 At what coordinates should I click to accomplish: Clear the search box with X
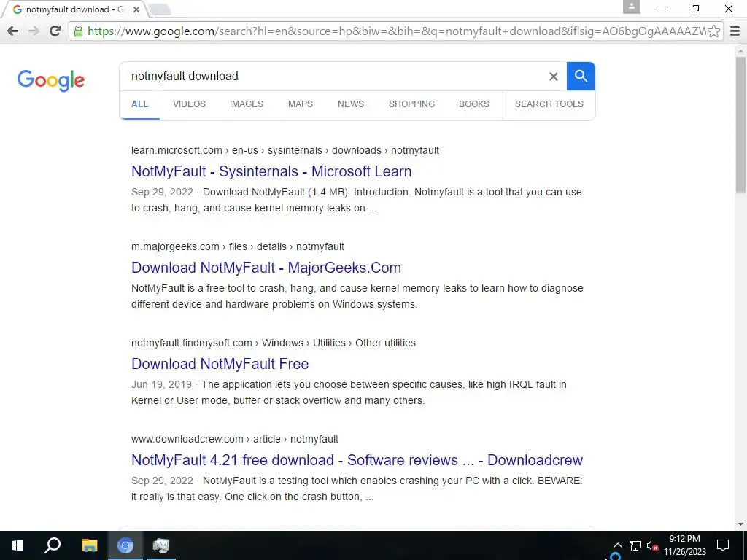tap(553, 76)
